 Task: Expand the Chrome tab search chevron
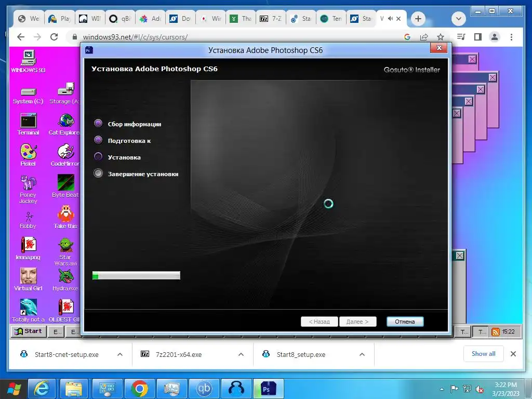(x=459, y=19)
